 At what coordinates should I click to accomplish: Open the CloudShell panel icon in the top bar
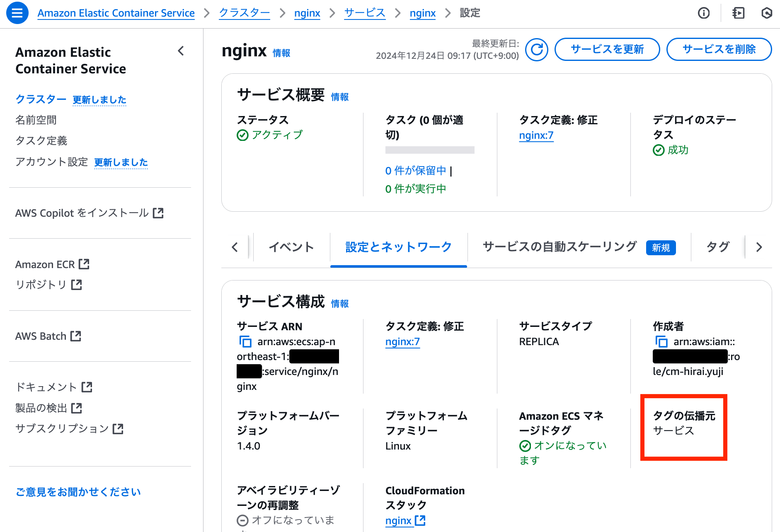pos(738,13)
